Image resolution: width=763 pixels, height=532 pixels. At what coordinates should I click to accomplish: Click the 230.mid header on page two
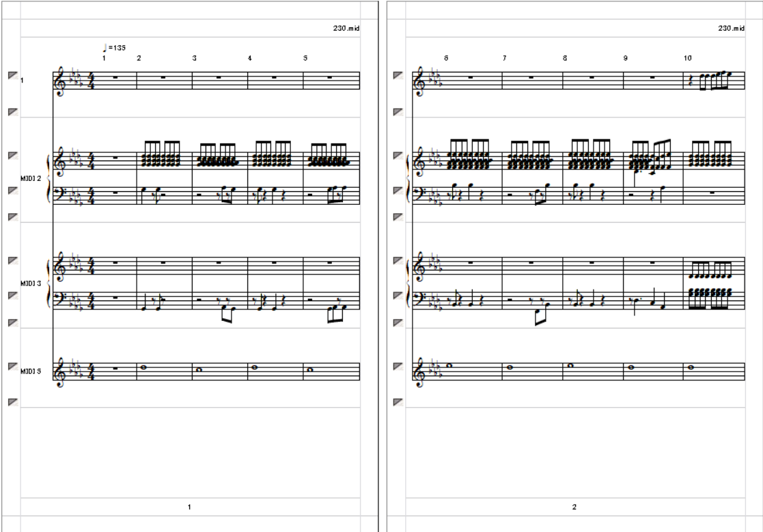tap(731, 28)
